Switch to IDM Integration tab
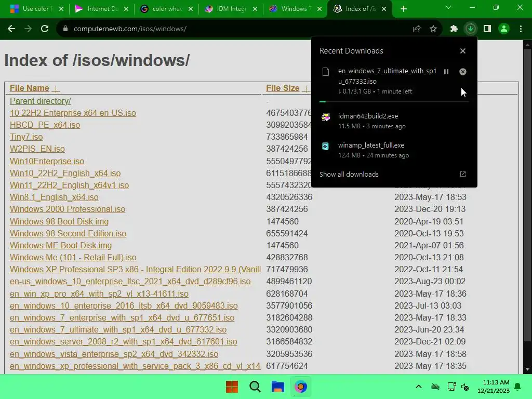 (231, 9)
